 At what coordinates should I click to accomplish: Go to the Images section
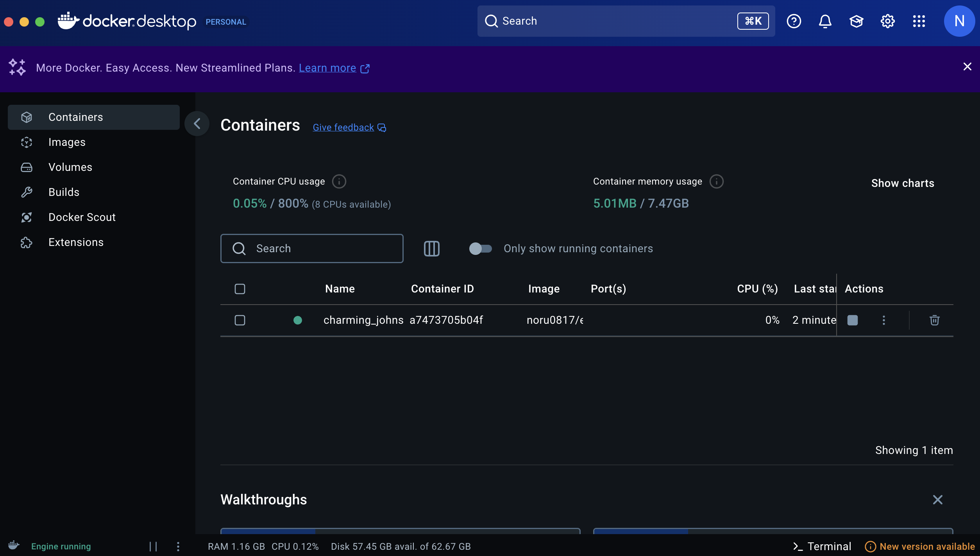pyautogui.click(x=67, y=142)
